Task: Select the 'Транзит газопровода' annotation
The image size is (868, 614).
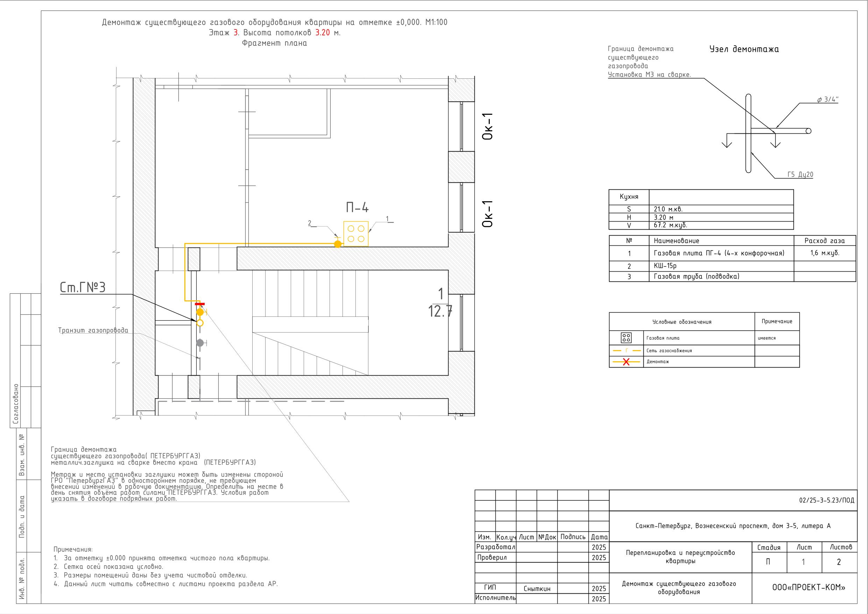Action: pyautogui.click(x=93, y=330)
